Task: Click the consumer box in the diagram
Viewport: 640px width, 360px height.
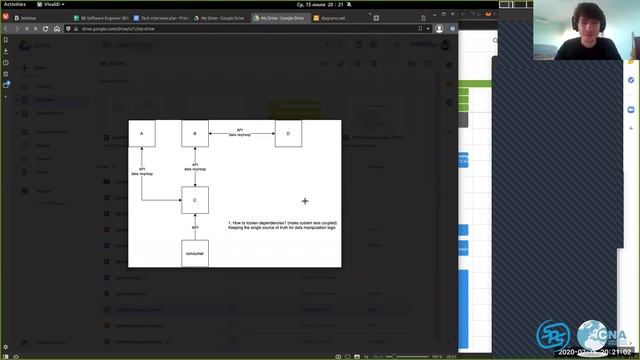Action: click(x=195, y=253)
